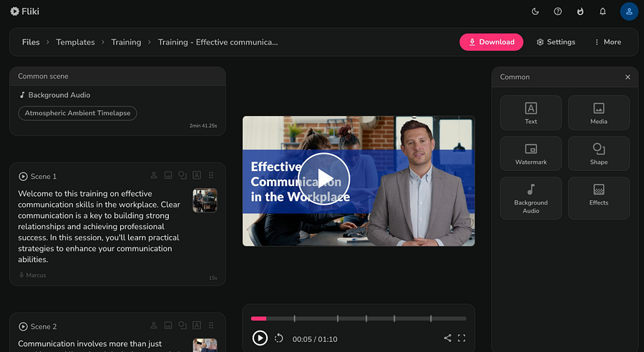Screen dimensions: 644x352
Task: Click the Fliki logo
Action: (x=24, y=11)
